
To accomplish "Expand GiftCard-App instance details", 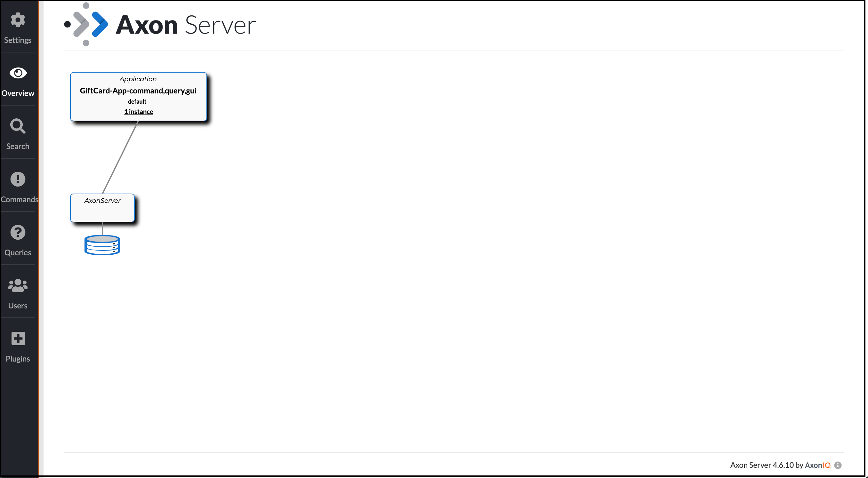I will coord(137,111).
